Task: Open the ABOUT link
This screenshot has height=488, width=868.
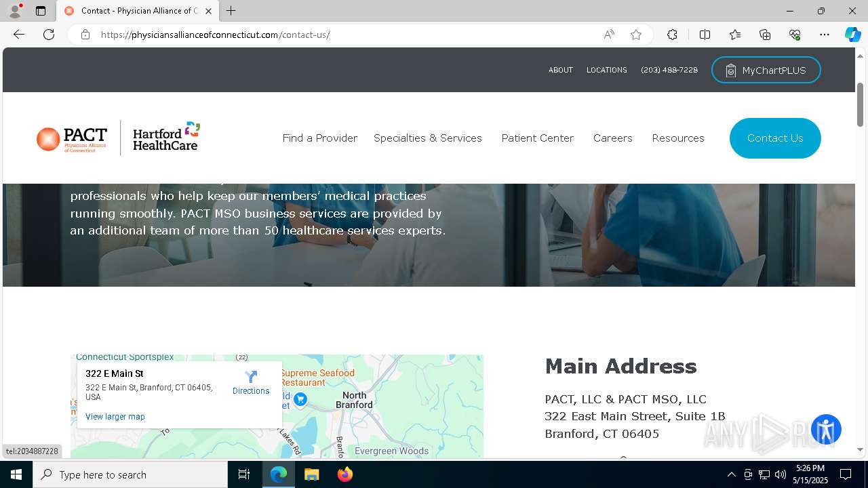Action: pos(561,70)
